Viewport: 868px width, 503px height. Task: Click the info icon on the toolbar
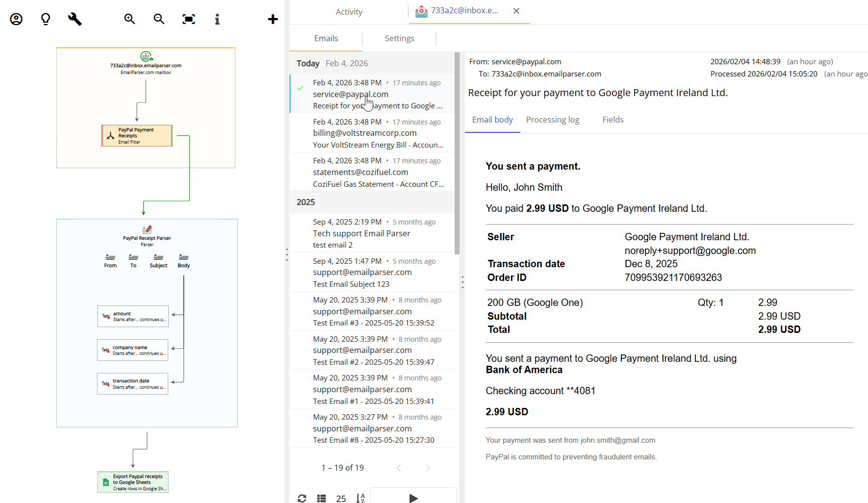[x=217, y=19]
